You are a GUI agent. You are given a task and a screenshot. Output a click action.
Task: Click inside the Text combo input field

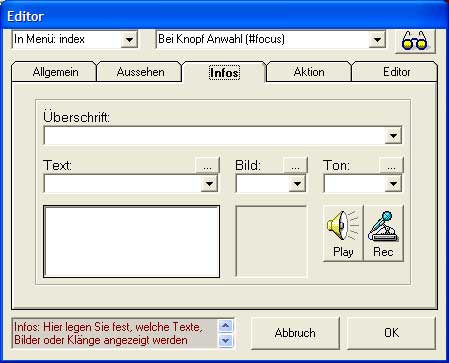click(122, 183)
